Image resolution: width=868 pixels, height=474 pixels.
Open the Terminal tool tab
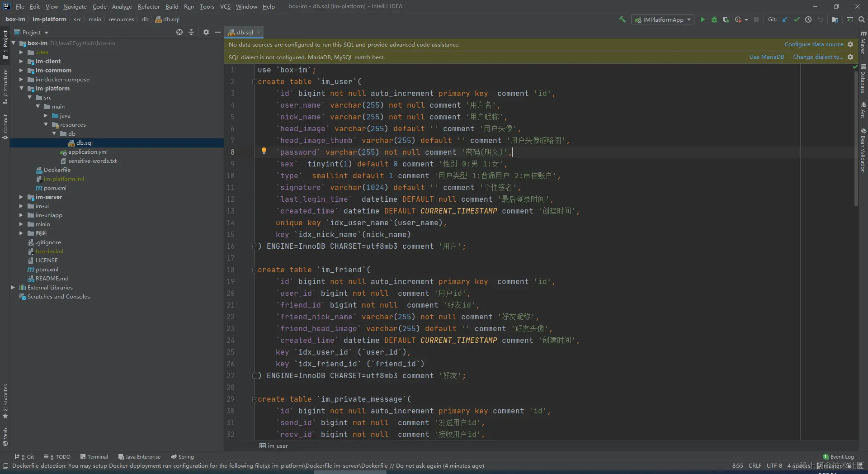pos(94,457)
